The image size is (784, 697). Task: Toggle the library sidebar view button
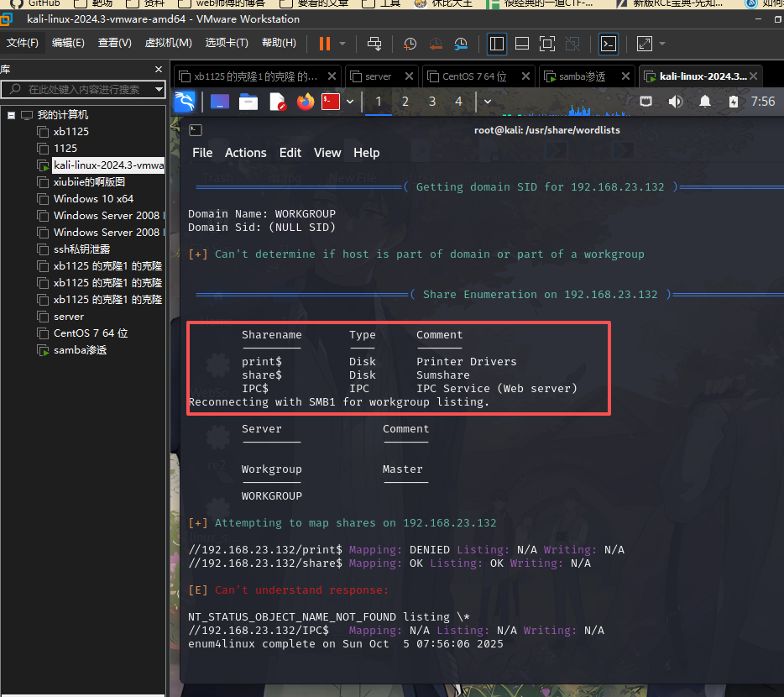click(496, 44)
